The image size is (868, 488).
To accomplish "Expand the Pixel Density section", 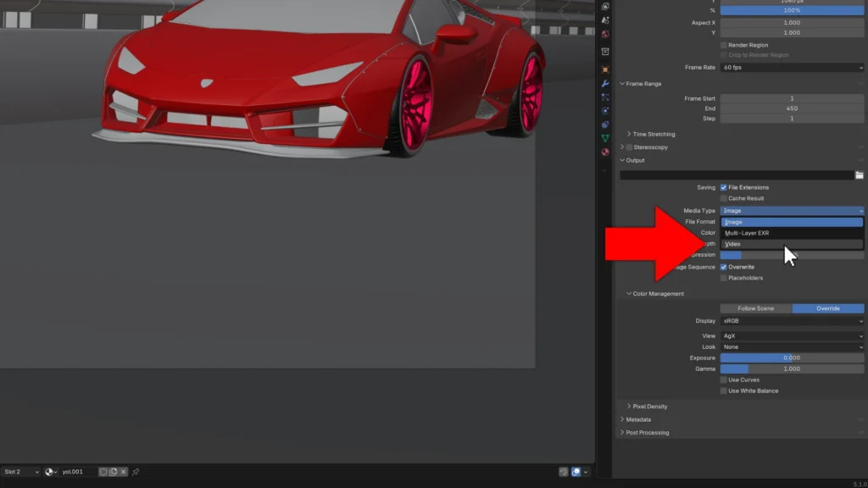I will click(x=629, y=407).
